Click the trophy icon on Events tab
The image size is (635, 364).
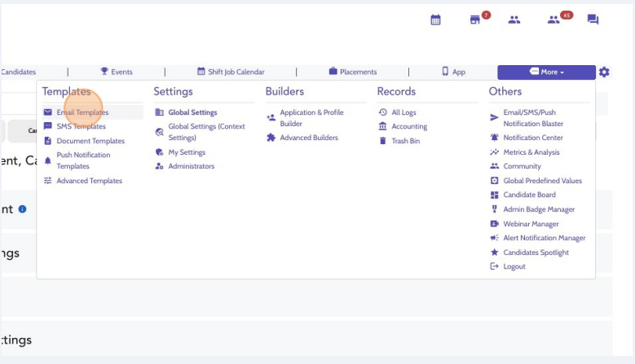104,71
